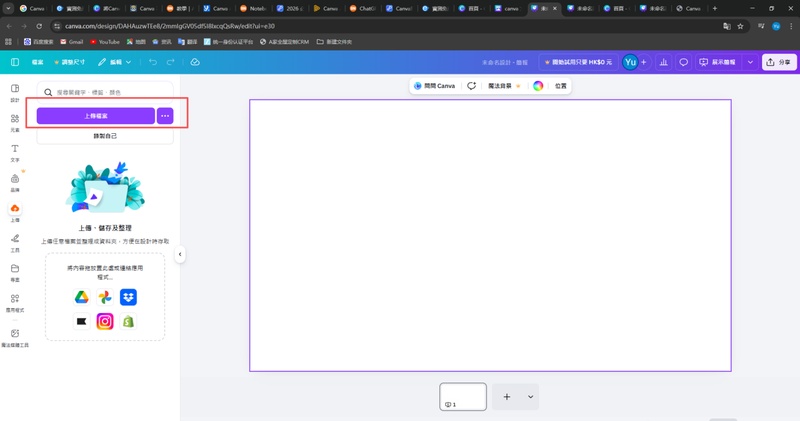This screenshot has width=800, height=421.
Task: Connect Google Drive for uploads
Action: (x=82, y=297)
